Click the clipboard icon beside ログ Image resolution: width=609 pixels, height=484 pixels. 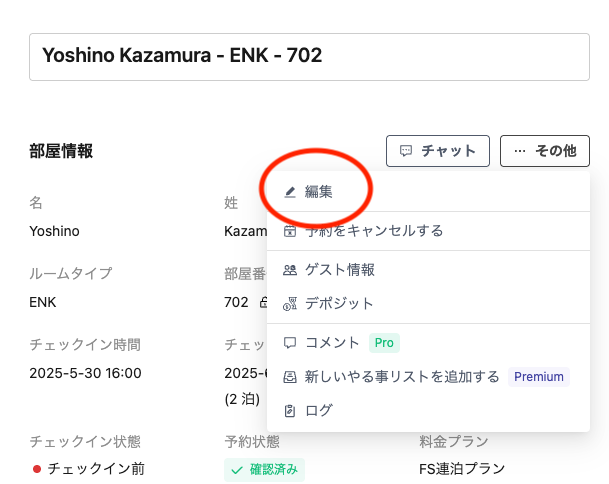click(290, 410)
